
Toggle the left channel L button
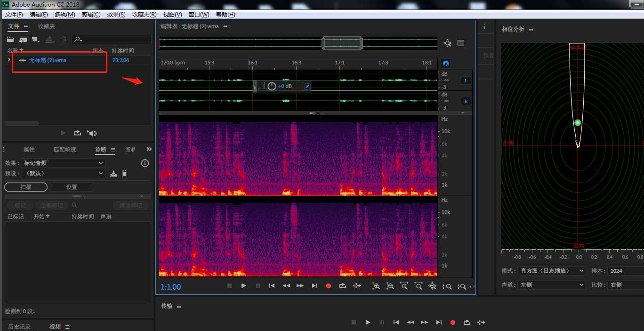click(466, 80)
